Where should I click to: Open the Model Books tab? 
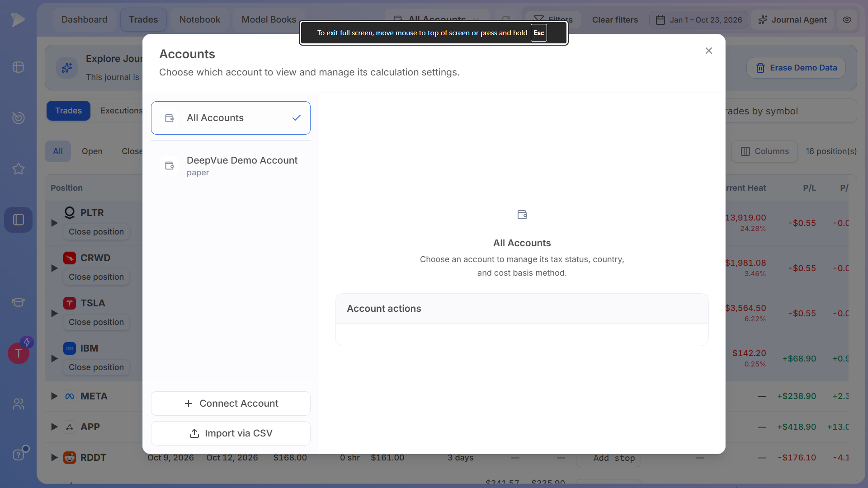(269, 19)
